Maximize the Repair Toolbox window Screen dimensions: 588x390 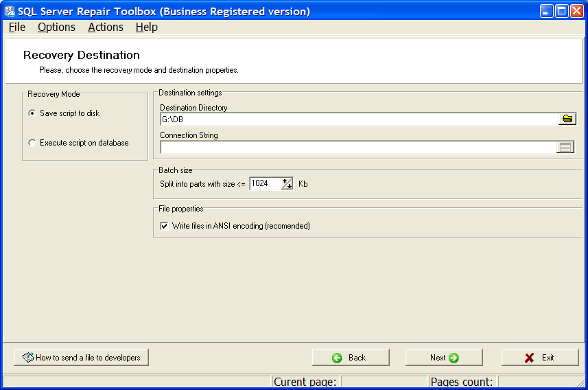pos(561,11)
